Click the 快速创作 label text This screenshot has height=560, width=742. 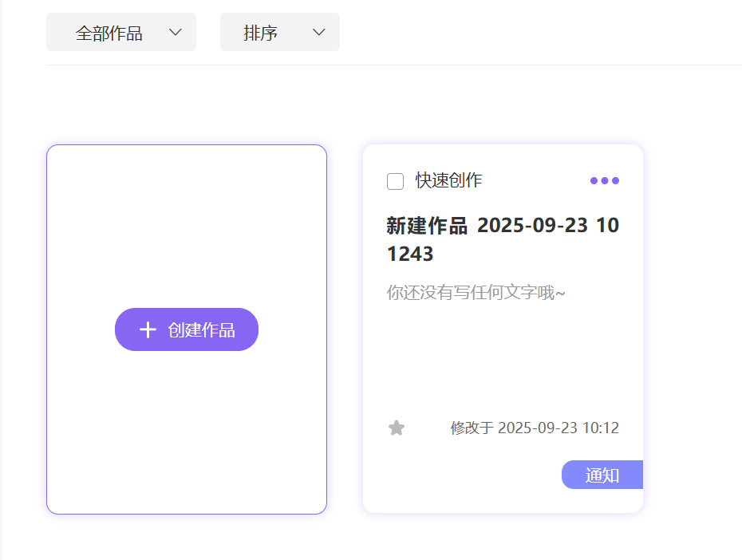click(x=448, y=180)
